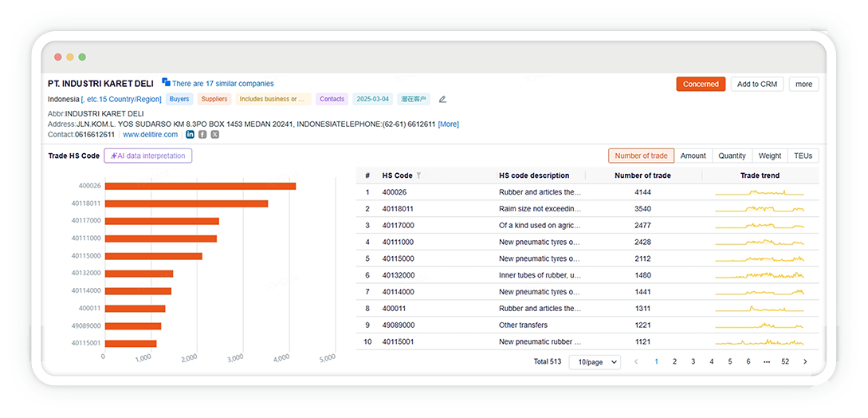Jump to last page 52
The image size is (868, 418).
click(785, 361)
